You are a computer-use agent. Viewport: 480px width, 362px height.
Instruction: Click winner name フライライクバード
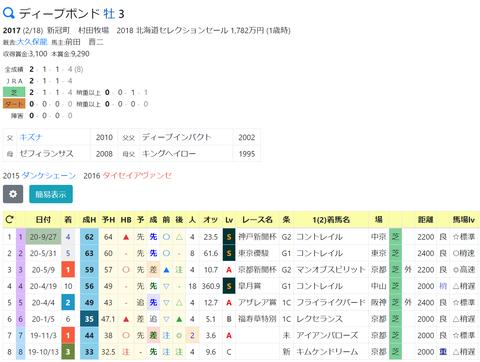331,302
